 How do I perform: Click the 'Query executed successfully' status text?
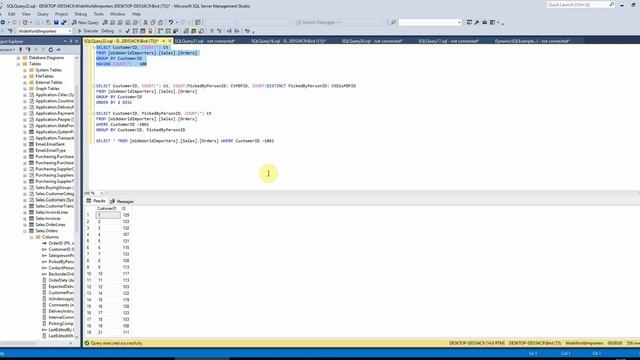117,343
